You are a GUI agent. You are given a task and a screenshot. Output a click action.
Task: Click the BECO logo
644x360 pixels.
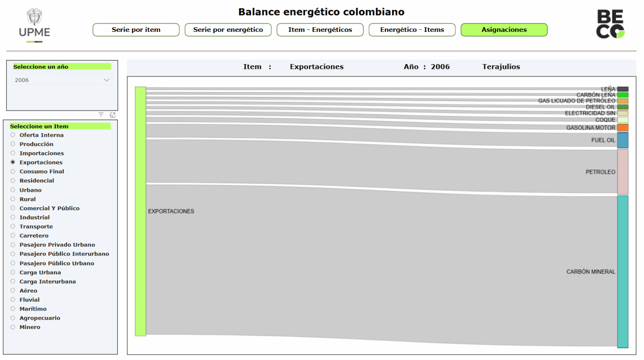pyautogui.click(x=610, y=24)
